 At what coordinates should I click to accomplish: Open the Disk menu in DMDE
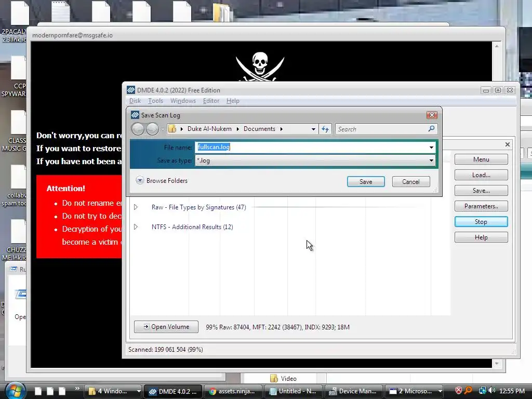(135, 101)
